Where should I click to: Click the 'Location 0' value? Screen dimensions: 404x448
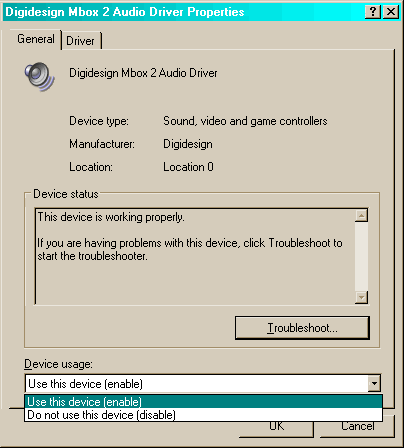[x=188, y=167]
